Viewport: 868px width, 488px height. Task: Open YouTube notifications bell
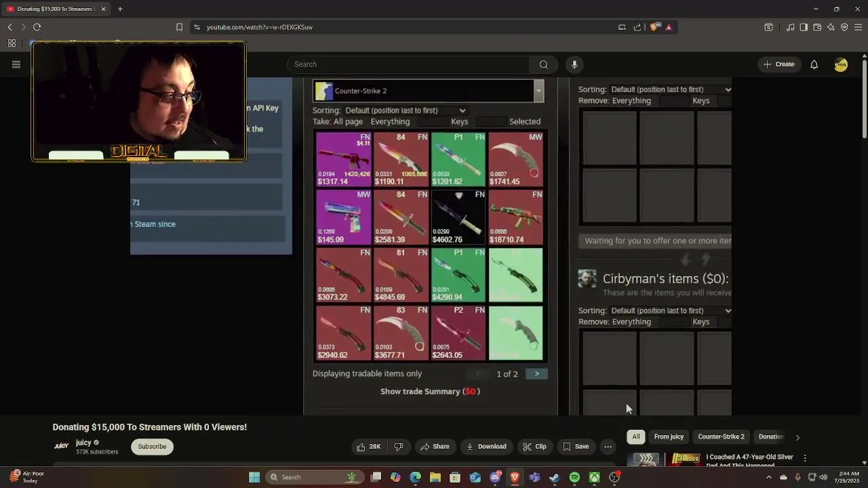[814, 64]
